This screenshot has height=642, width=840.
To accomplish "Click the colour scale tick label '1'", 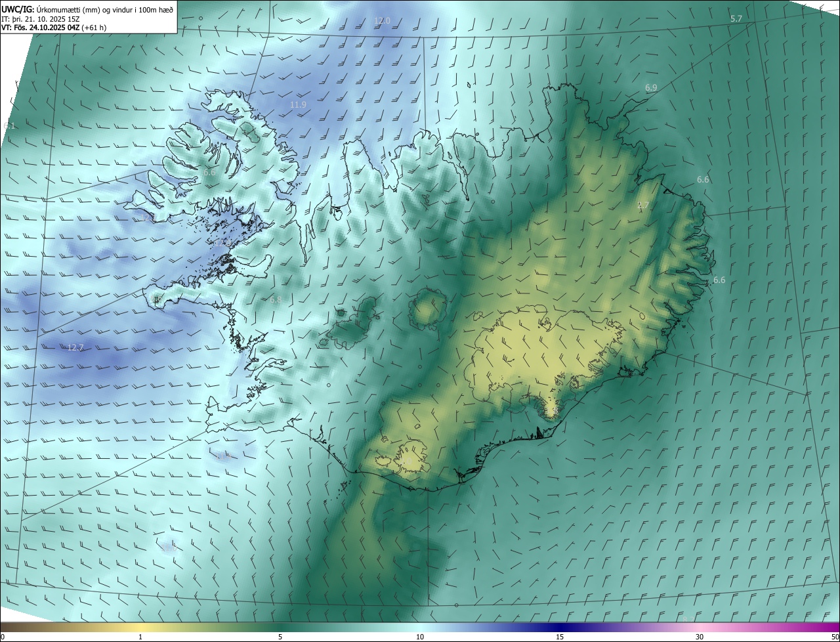I will click(x=140, y=637).
